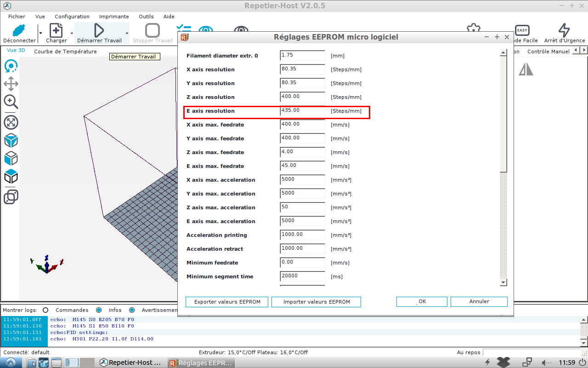
Task: Open the system start menu icon
Action: click(10, 362)
